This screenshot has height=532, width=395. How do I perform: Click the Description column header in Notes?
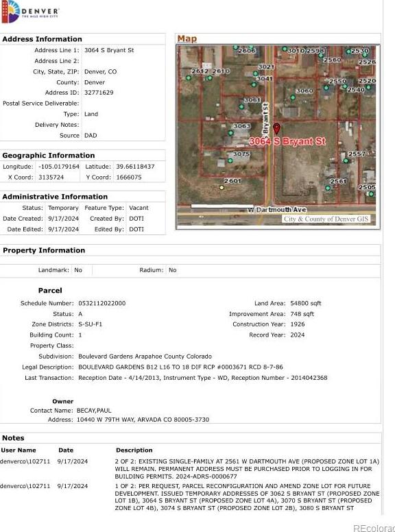point(134,450)
